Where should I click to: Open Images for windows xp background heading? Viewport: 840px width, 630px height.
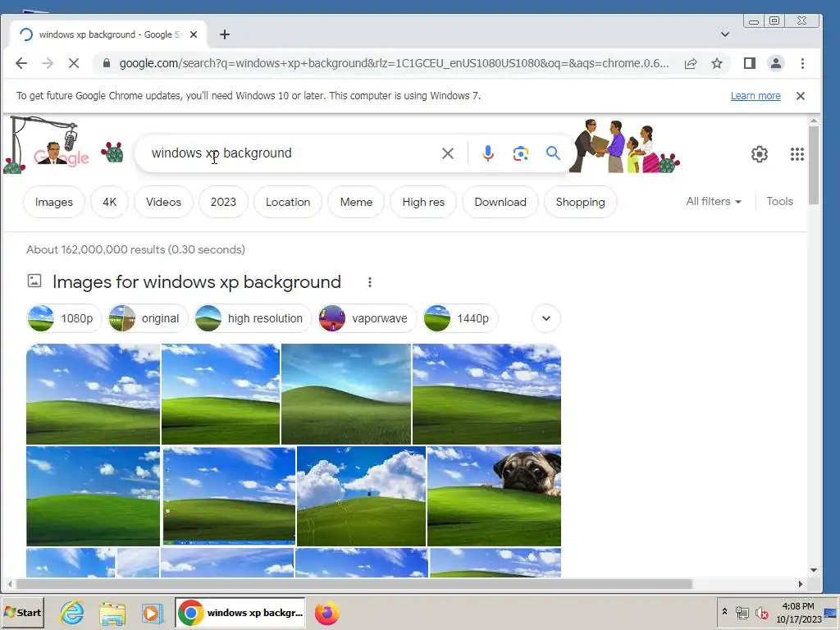tap(197, 282)
